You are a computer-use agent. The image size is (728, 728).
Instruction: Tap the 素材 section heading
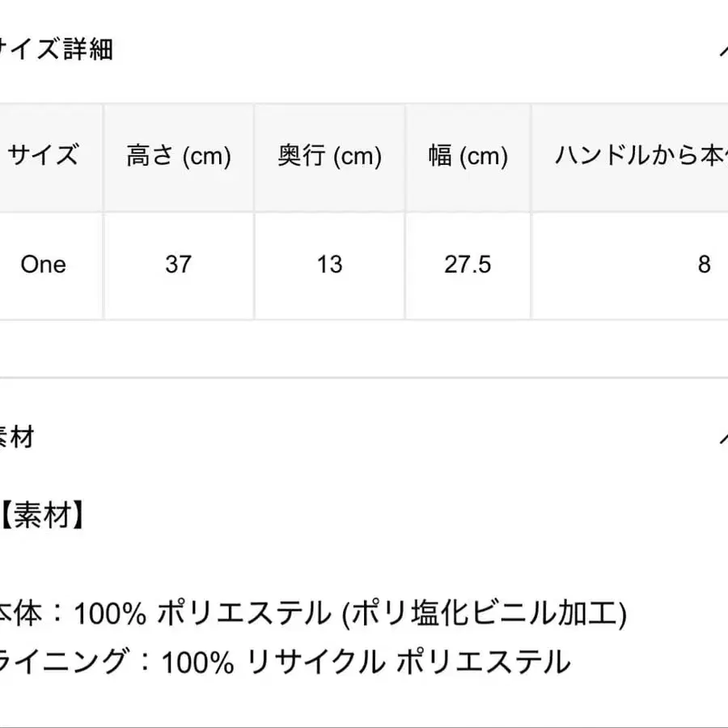(x=18, y=438)
